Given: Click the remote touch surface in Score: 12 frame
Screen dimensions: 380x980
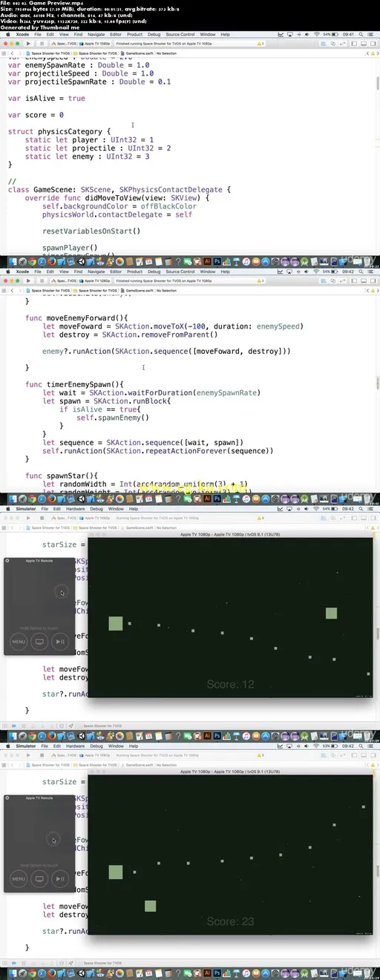Looking at the screenshot, I should pyautogui.click(x=40, y=595).
